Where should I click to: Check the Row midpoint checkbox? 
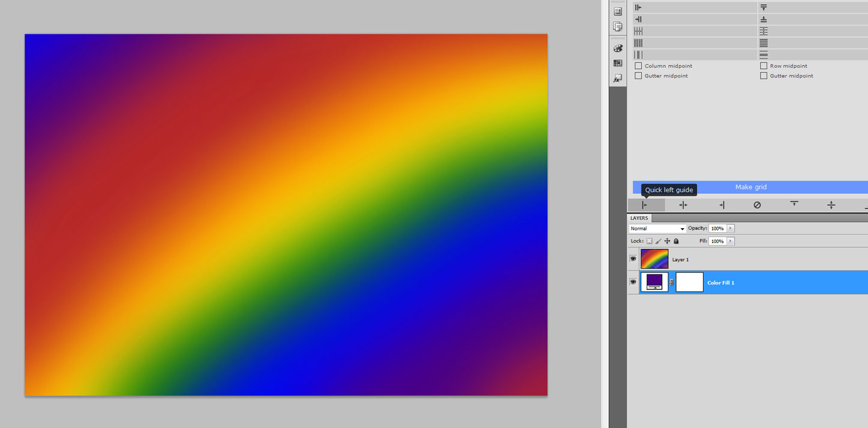764,65
